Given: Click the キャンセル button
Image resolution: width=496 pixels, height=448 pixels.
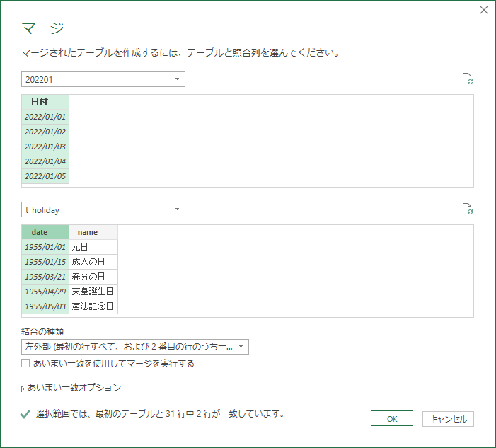Looking at the screenshot, I should pyautogui.click(x=448, y=419).
